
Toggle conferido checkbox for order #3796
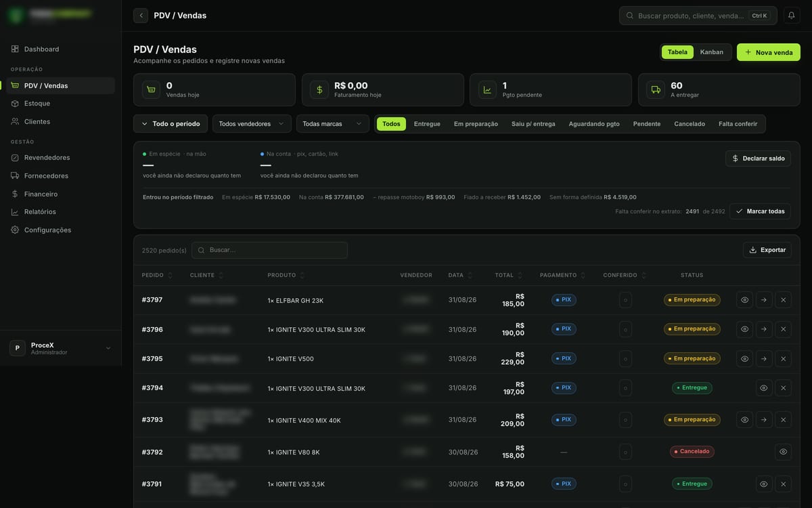[x=625, y=330]
